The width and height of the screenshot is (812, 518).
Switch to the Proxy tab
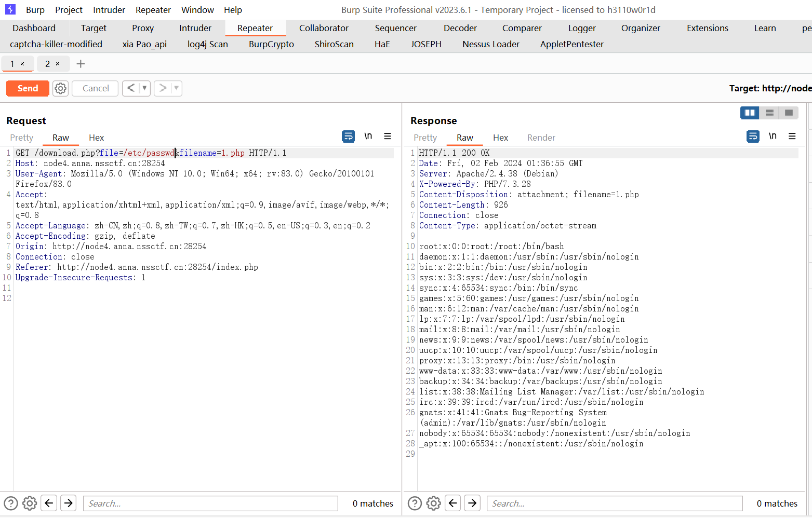(143, 28)
